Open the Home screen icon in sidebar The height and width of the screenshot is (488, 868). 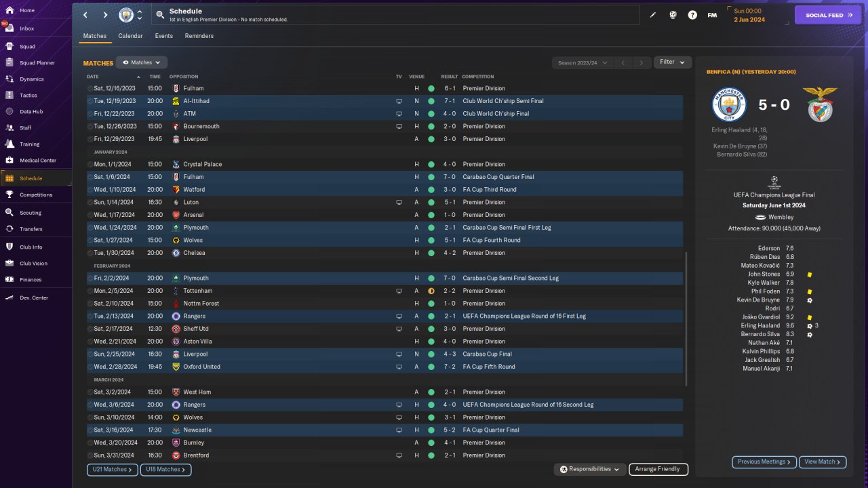(x=9, y=11)
